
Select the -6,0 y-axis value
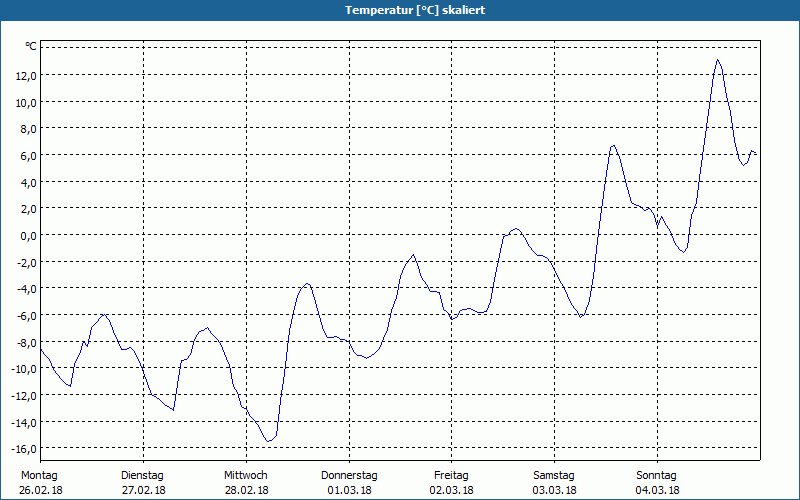point(27,315)
